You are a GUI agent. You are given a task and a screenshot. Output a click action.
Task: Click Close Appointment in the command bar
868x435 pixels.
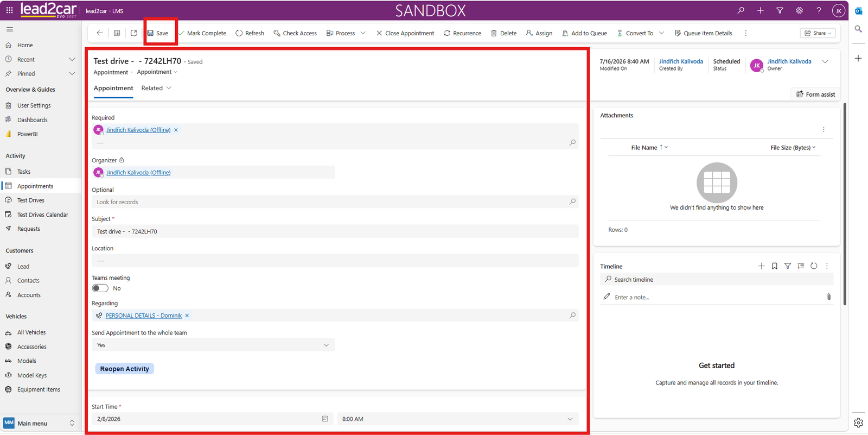(x=405, y=33)
